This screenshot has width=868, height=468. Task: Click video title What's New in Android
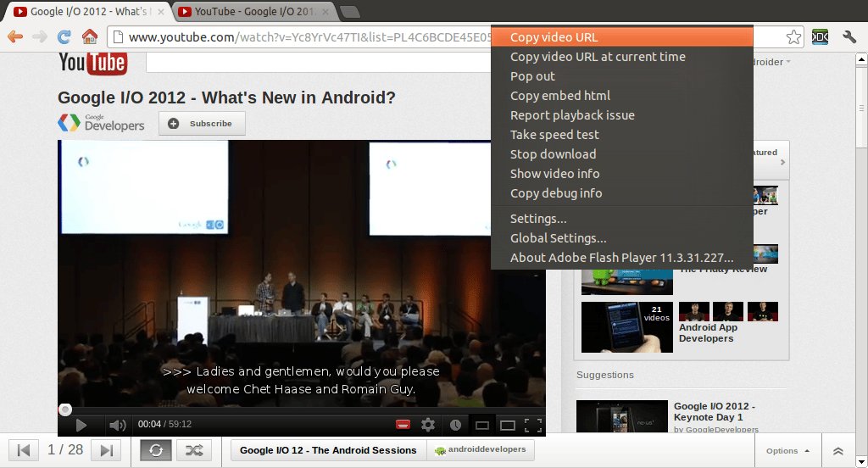click(226, 97)
